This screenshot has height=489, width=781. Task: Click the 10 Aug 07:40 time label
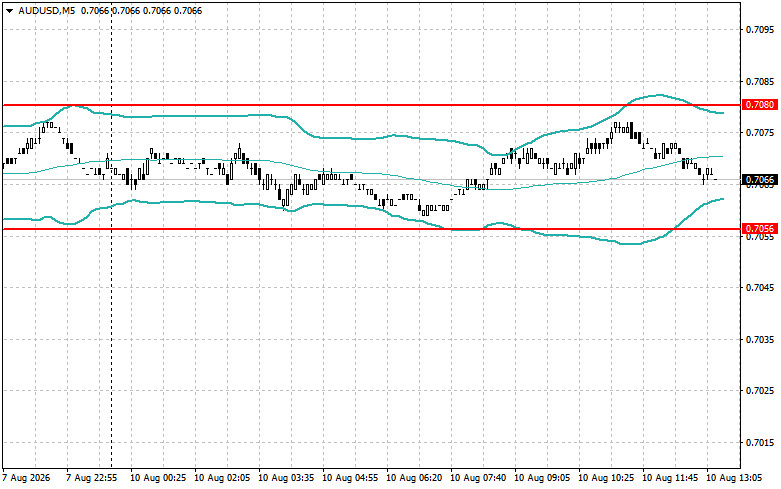pyautogui.click(x=478, y=478)
